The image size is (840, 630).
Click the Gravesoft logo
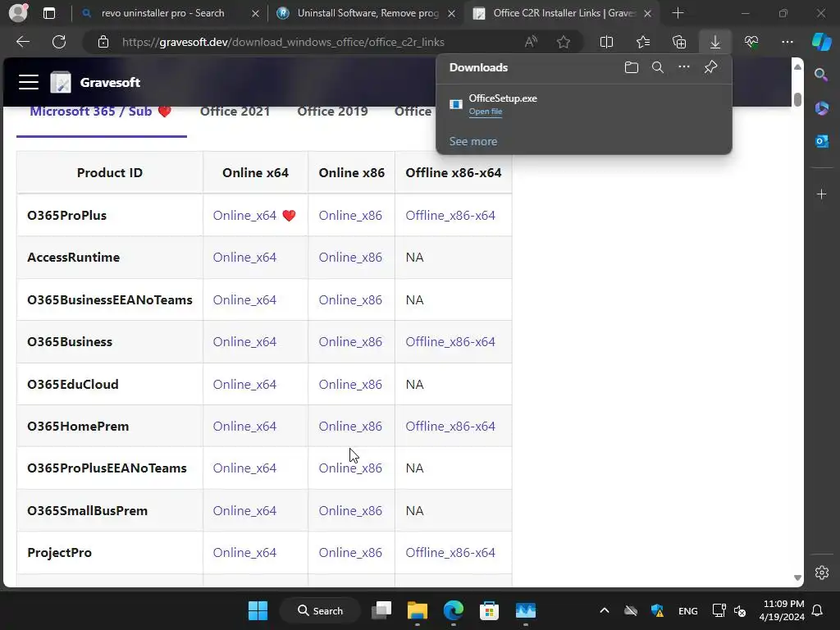pyautogui.click(x=61, y=82)
